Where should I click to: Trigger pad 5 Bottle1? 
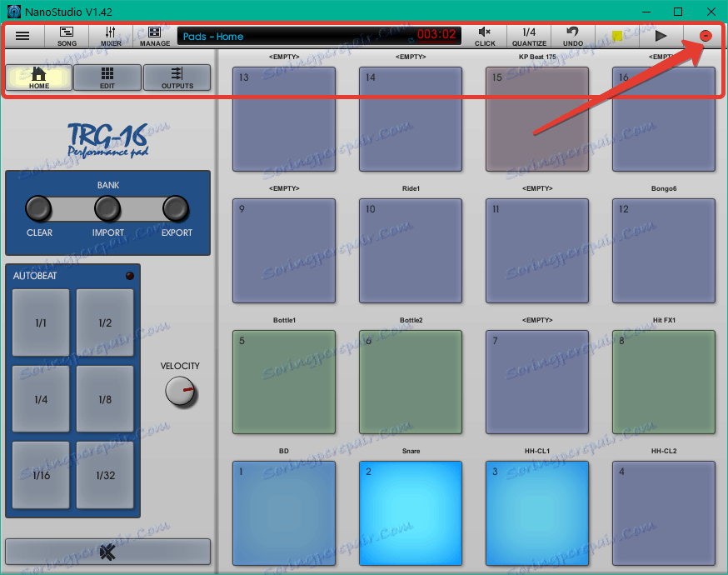tap(284, 382)
